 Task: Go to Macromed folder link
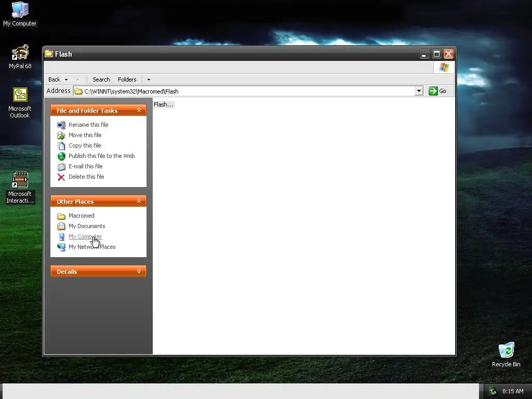[82, 216]
